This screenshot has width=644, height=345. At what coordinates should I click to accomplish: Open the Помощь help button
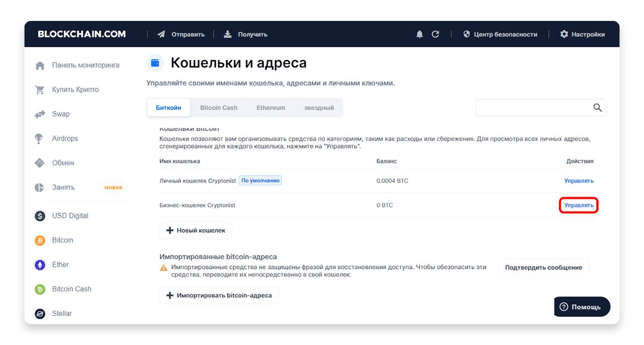coord(582,307)
